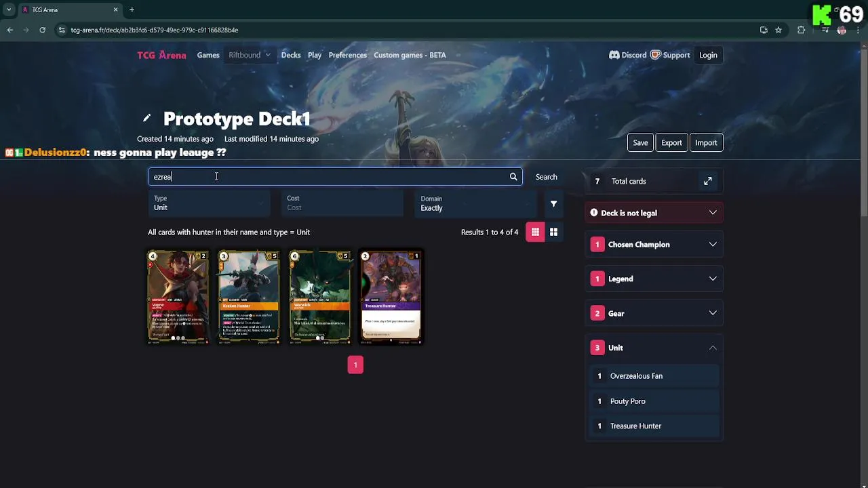Click the Login button

pyautogui.click(x=708, y=56)
